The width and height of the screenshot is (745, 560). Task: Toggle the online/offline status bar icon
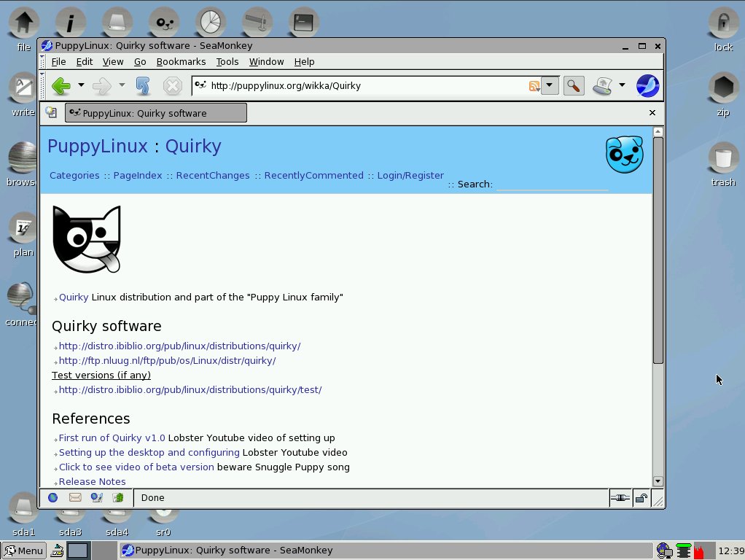click(x=620, y=498)
